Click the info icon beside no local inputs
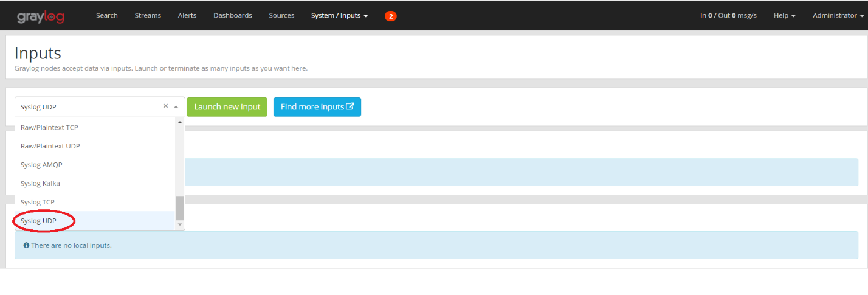Image resolution: width=868 pixels, height=295 pixels. click(26, 245)
